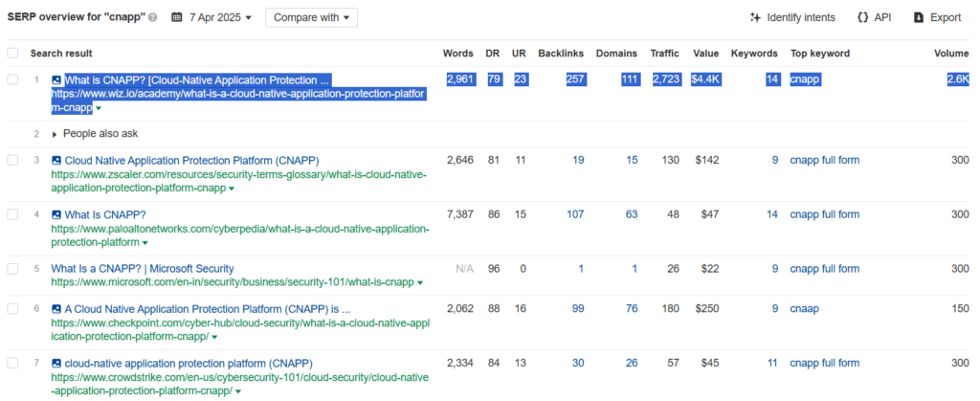
Task: Click backlinks count 257 in wiz row
Action: (x=575, y=80)
